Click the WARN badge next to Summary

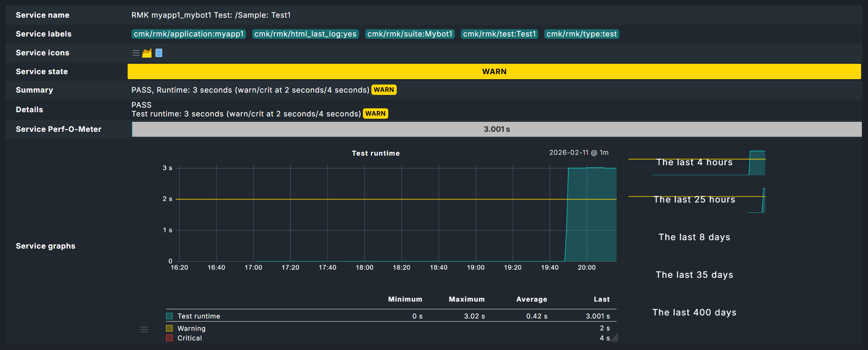point(384,90)
